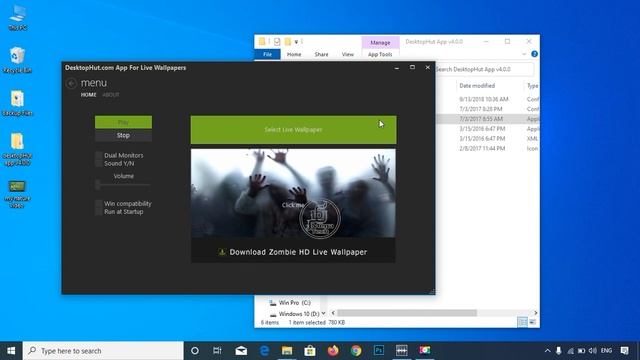
Task: Open the Windows Start menu
Action: [x=11, y=351]
